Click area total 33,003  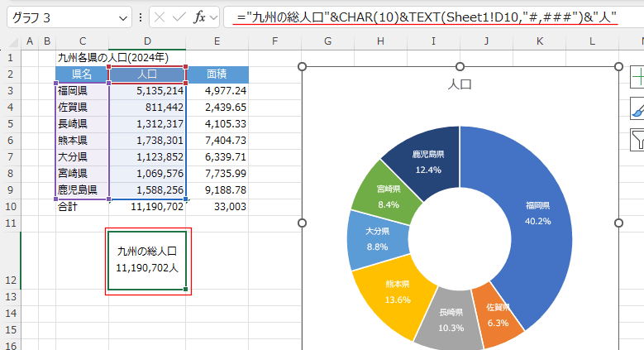pyautogui.click(x=217, y=207)
